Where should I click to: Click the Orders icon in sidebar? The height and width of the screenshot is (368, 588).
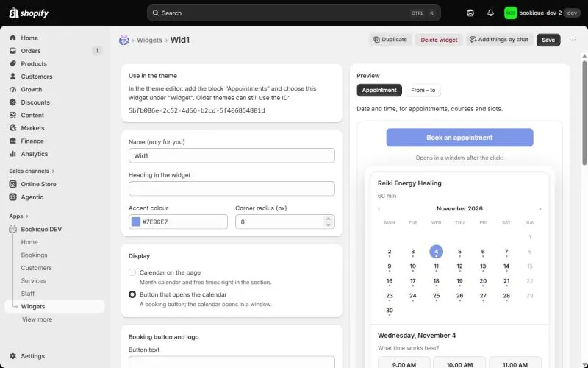coord(13,51)
